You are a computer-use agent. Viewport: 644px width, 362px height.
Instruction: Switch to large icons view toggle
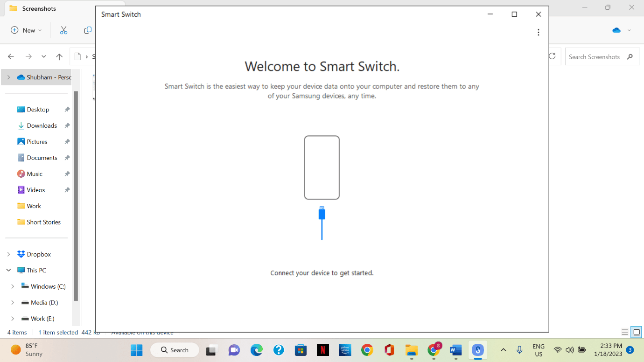tap(636, 332)
